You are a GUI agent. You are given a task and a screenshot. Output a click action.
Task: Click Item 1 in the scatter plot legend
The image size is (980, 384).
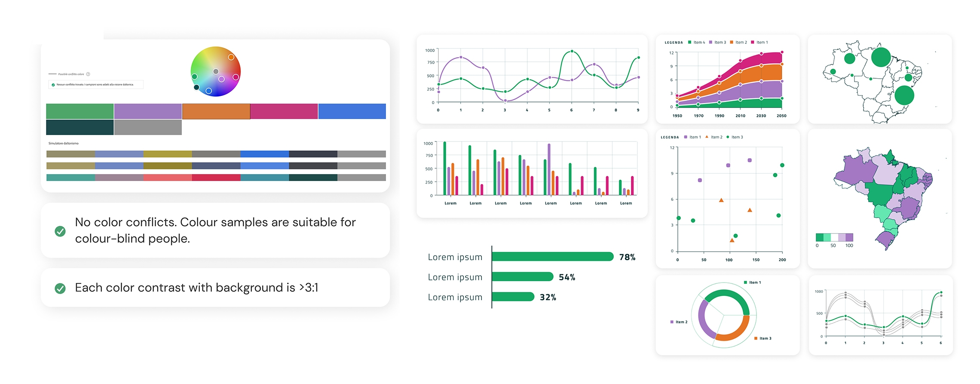(692, 137)
